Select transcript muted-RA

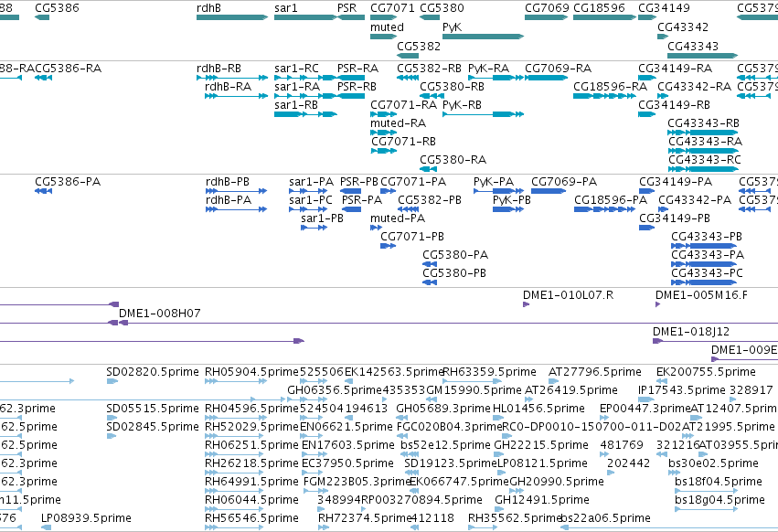click(x=398, y=123)
